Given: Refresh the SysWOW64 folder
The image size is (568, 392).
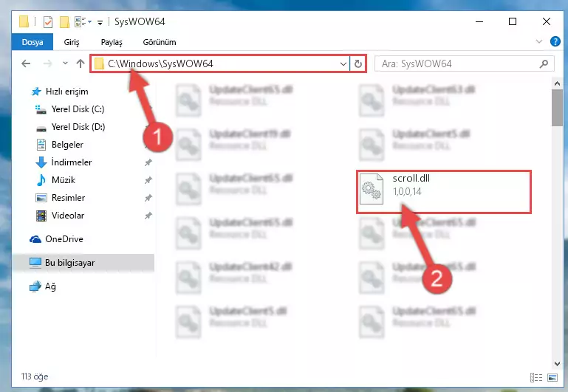Looking at the screenshot, I should tap(358, 64).
